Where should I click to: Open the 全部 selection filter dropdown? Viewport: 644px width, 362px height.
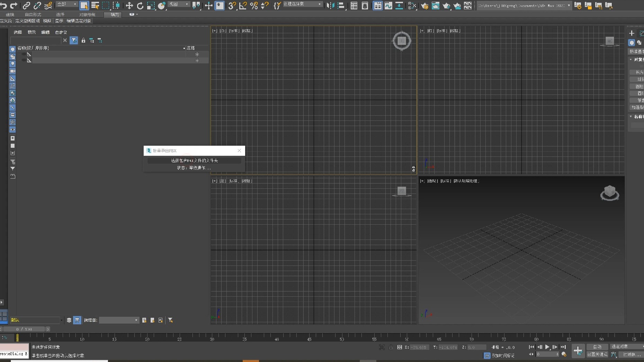click(66, 4)
